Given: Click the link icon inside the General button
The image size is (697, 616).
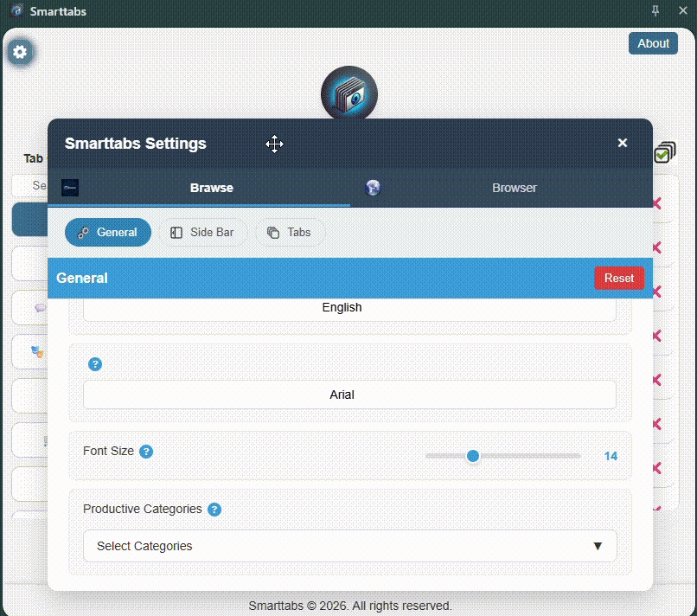Looking at the screenshot, I should [x=84, y=232].
